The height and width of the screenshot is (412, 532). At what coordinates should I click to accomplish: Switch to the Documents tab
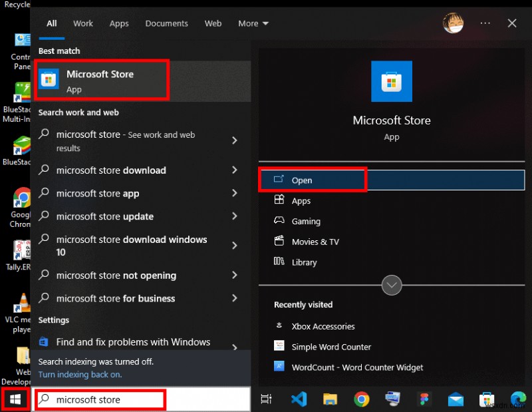click(x=167, y=23)
